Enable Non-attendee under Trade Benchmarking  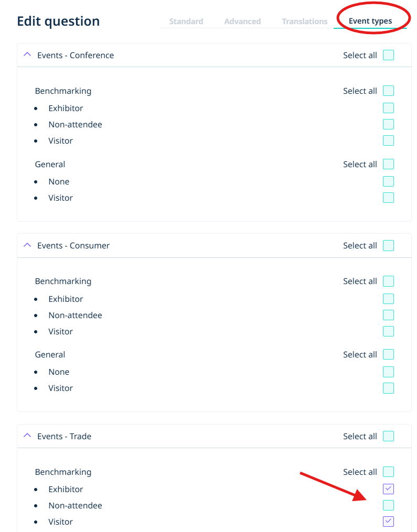click(388, 505)
